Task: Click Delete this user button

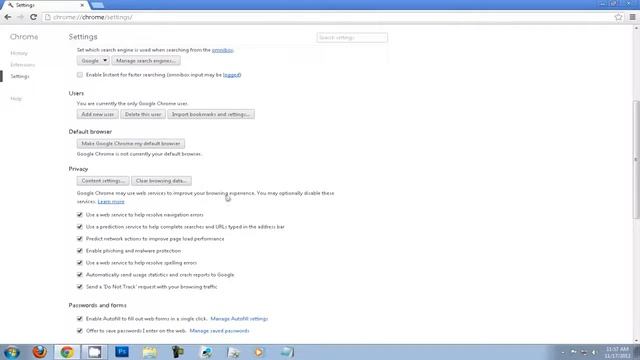Action: tap(143, 114)
